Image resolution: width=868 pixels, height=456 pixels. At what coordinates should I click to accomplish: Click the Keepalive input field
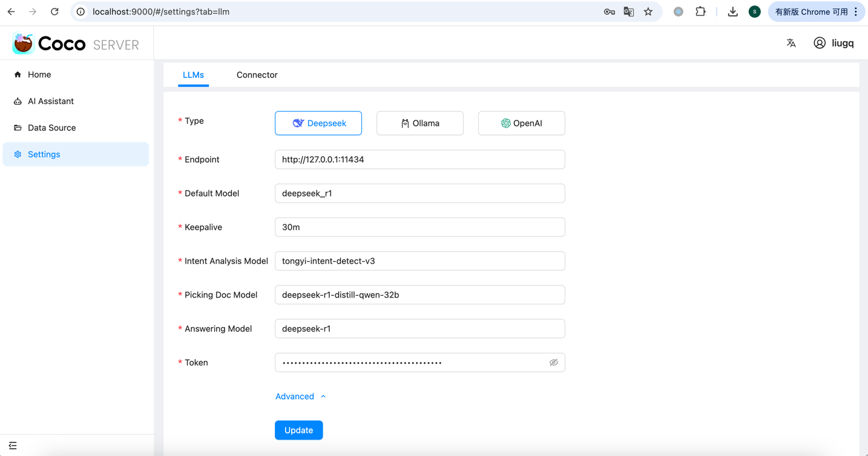coord(420,227)
